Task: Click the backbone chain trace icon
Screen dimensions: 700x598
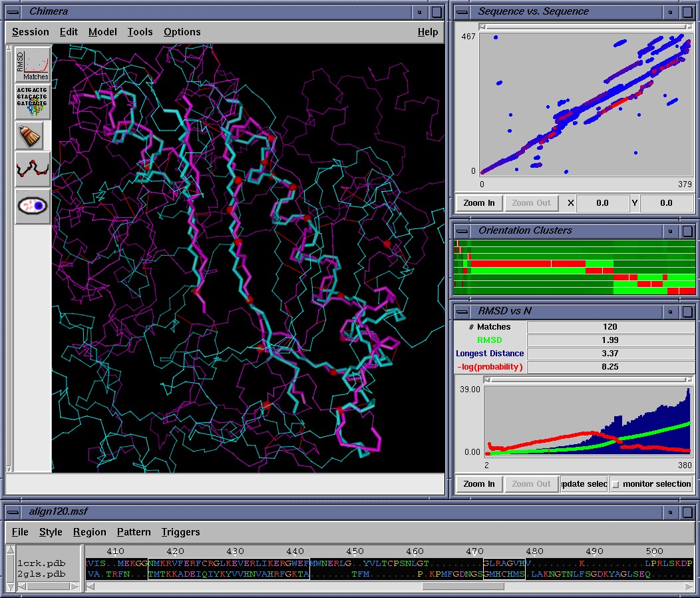Action: coord(33,170)
